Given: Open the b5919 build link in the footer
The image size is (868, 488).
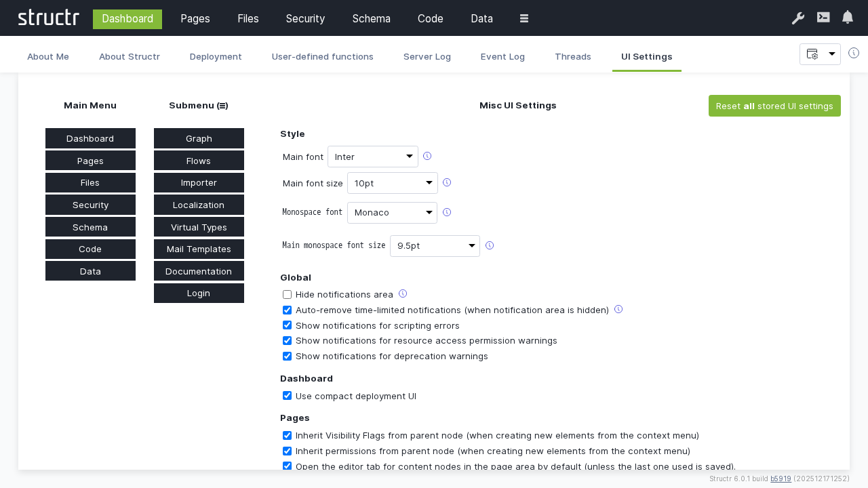Looking at the screenshot, I should pyautogui.click(x=781, y=479).
